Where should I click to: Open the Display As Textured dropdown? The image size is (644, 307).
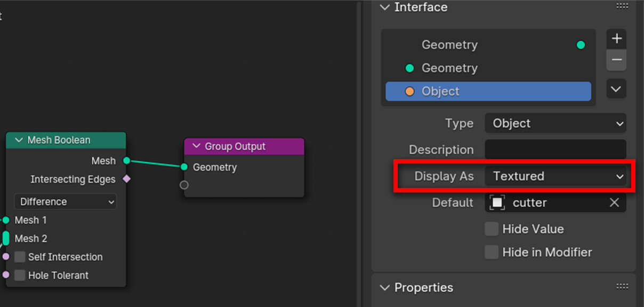(556, 176)
